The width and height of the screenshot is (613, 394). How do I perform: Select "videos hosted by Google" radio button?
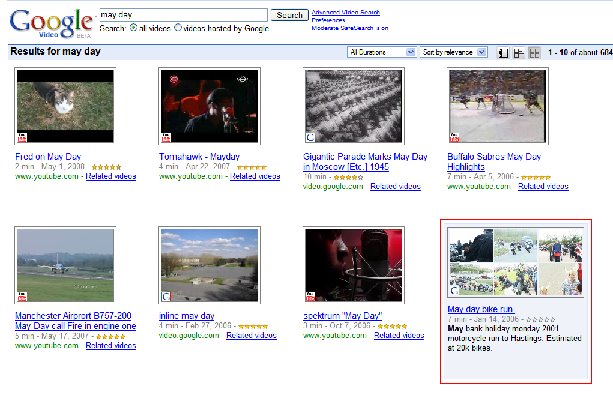178,28
